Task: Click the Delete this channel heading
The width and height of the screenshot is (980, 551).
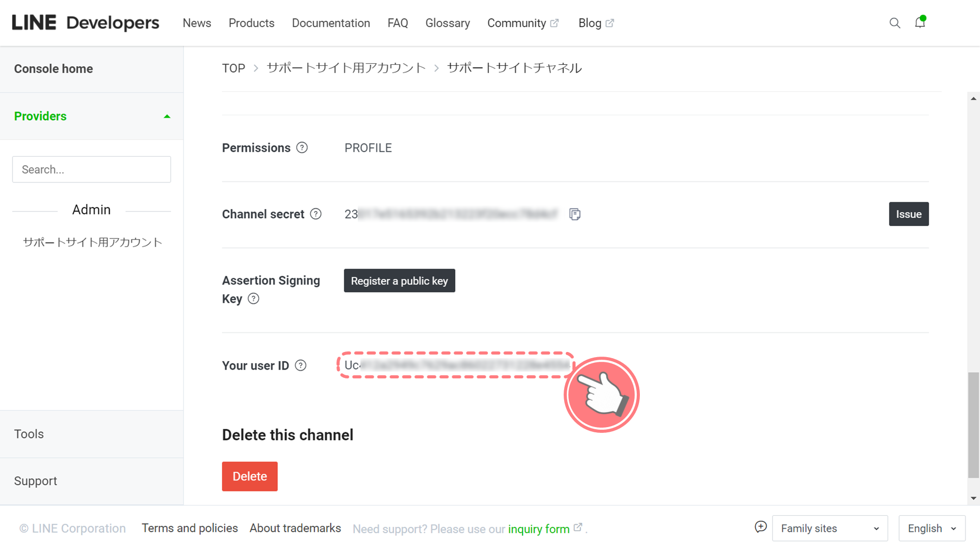Action: (288, 435)
